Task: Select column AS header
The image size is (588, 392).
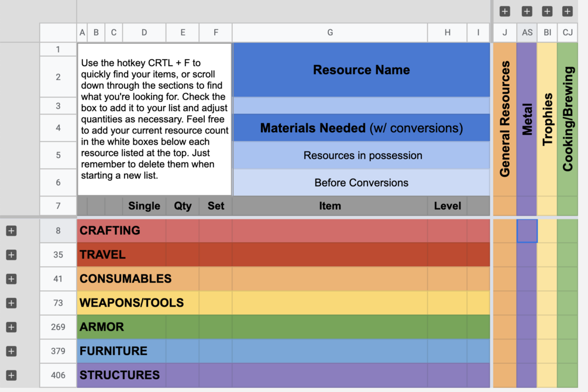Action: [x=527, y=33]
